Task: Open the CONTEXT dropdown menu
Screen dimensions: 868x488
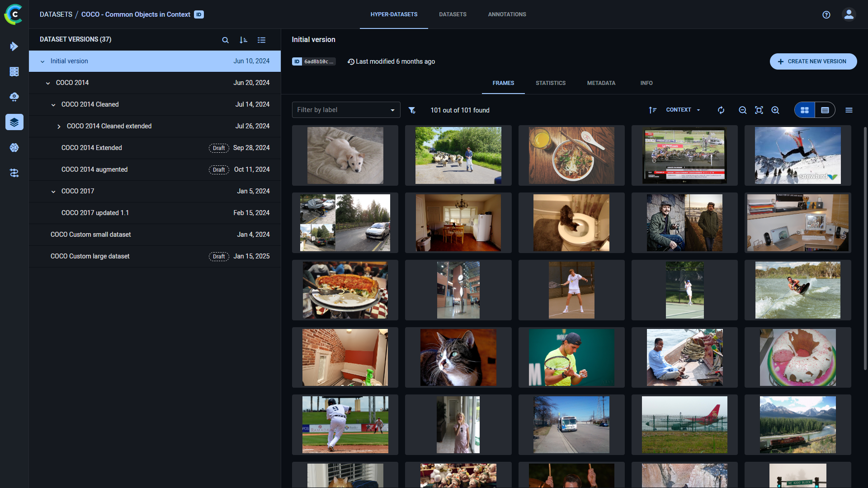Action: click(x=682, y=110)
